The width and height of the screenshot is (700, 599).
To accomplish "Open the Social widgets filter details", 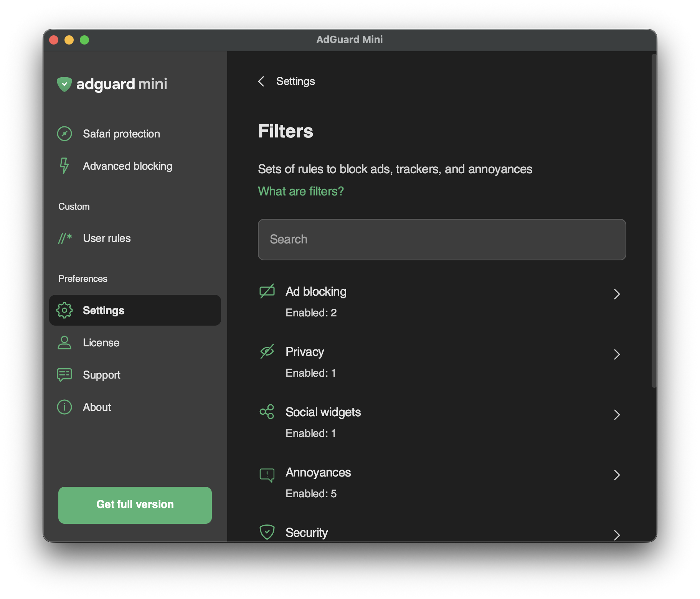I will (617, 415).
